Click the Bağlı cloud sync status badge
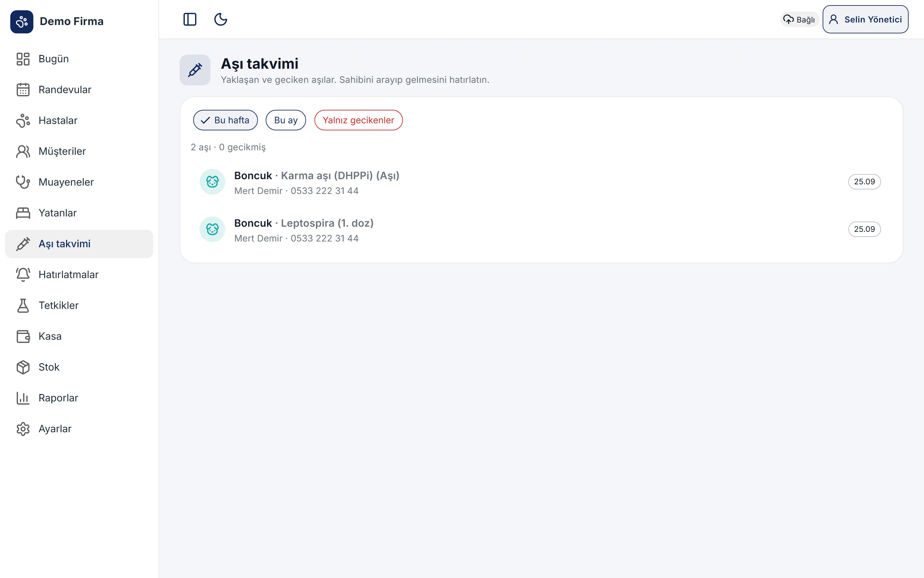Image resolution: width=924 pixels, height=578 pixels. [799, 20]
